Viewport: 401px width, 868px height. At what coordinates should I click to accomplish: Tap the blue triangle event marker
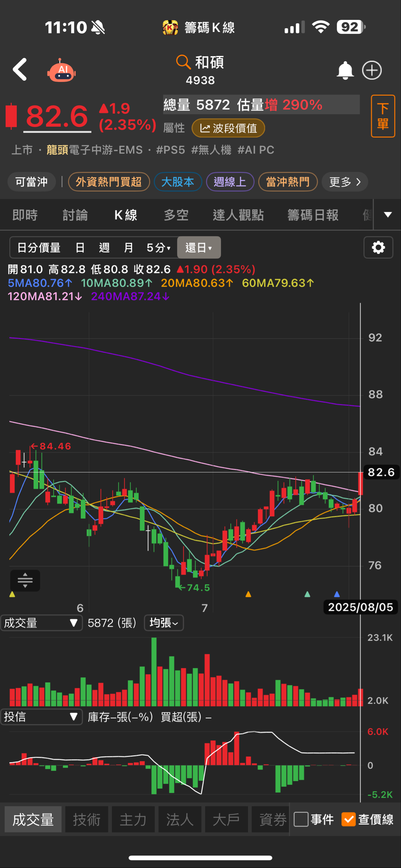[337, 594]
